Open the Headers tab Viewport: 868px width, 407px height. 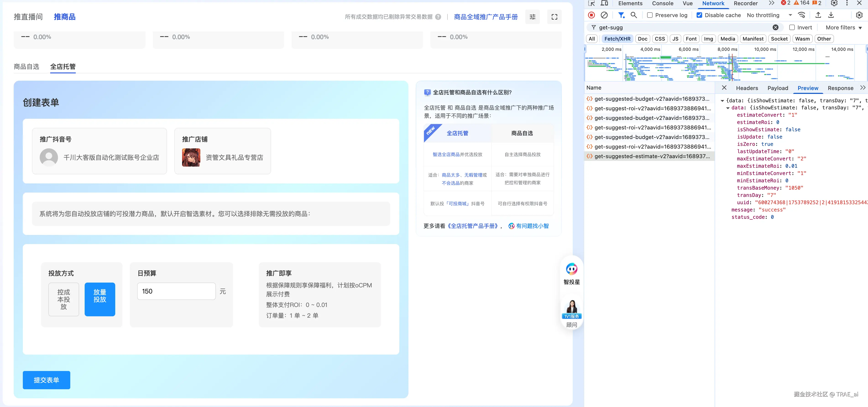pyautogui.click(x=747, y=88)
